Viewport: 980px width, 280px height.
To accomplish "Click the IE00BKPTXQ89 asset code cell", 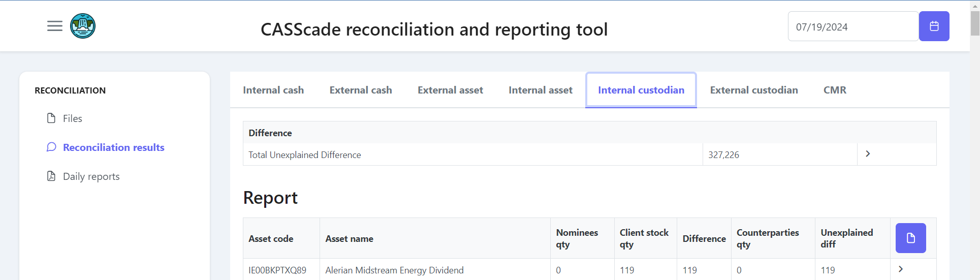I will point(277,270).
